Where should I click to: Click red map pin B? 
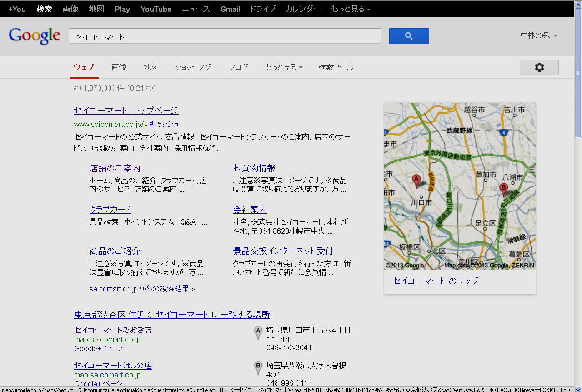[503, 190]
